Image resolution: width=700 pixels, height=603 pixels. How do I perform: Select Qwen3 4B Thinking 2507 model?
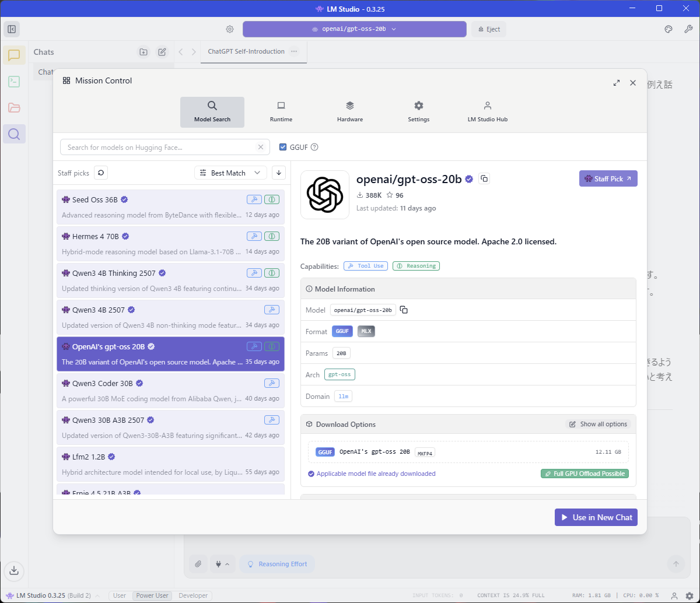click(170, 281)
